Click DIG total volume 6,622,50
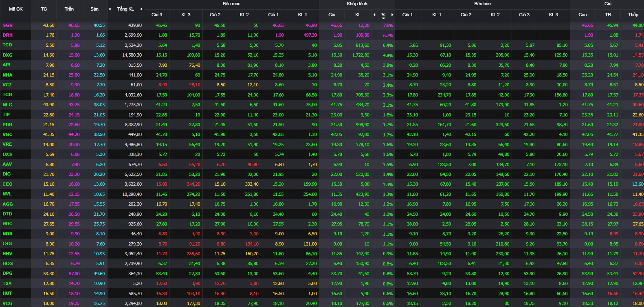Image resolution: width=644 pixels, height=307 pixels. tap(133, 174)
